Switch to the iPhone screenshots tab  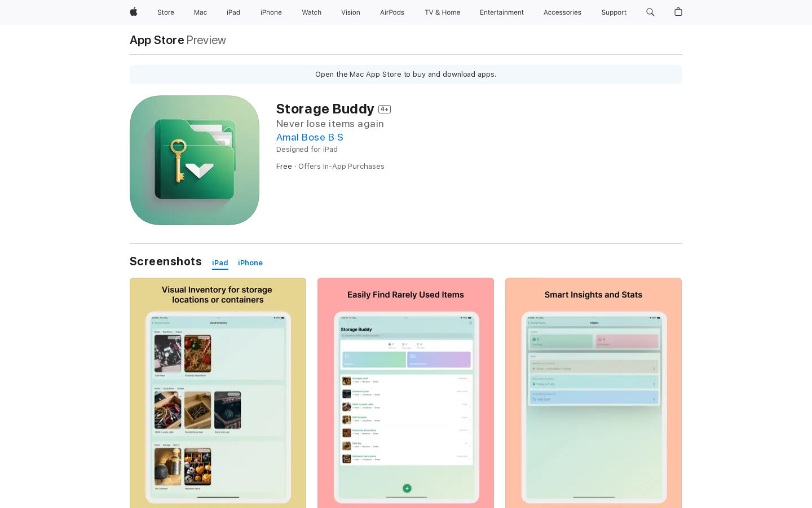(250, 263)
